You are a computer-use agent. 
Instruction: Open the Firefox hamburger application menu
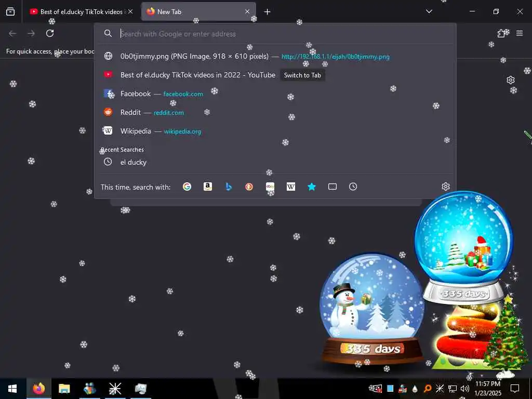pos(520,33)
